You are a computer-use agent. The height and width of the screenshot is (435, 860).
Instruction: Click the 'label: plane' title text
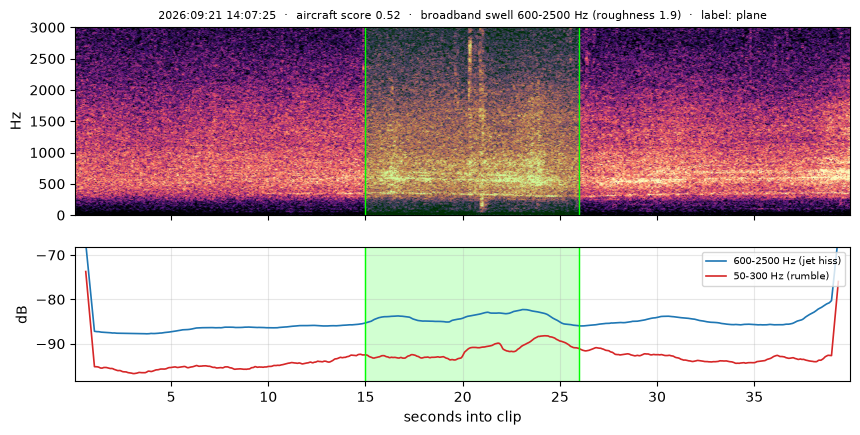pyautogui.click(x=734, y=15)
